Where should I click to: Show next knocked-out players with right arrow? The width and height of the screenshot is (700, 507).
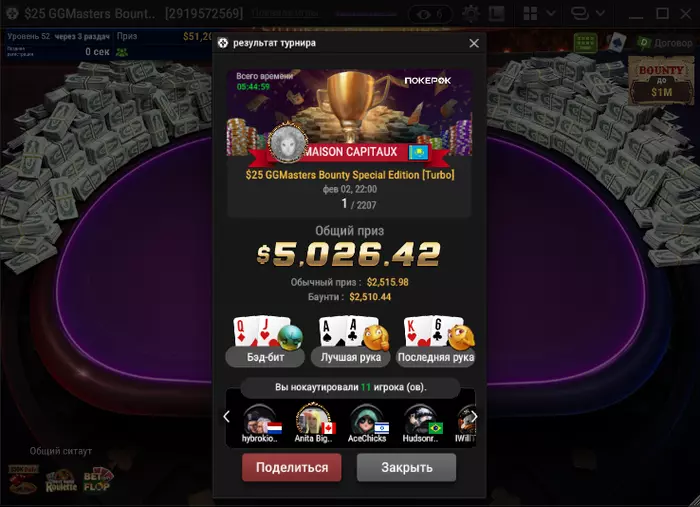474,417
